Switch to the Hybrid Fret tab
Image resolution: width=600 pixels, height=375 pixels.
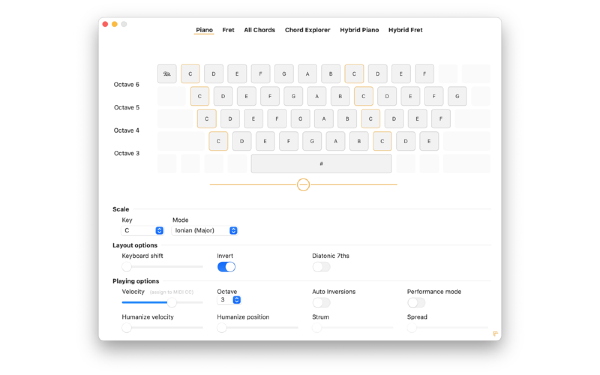(405, 30)
